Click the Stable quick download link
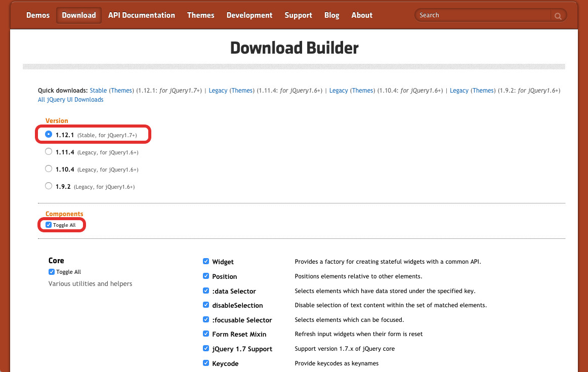 tap(98, 90)
